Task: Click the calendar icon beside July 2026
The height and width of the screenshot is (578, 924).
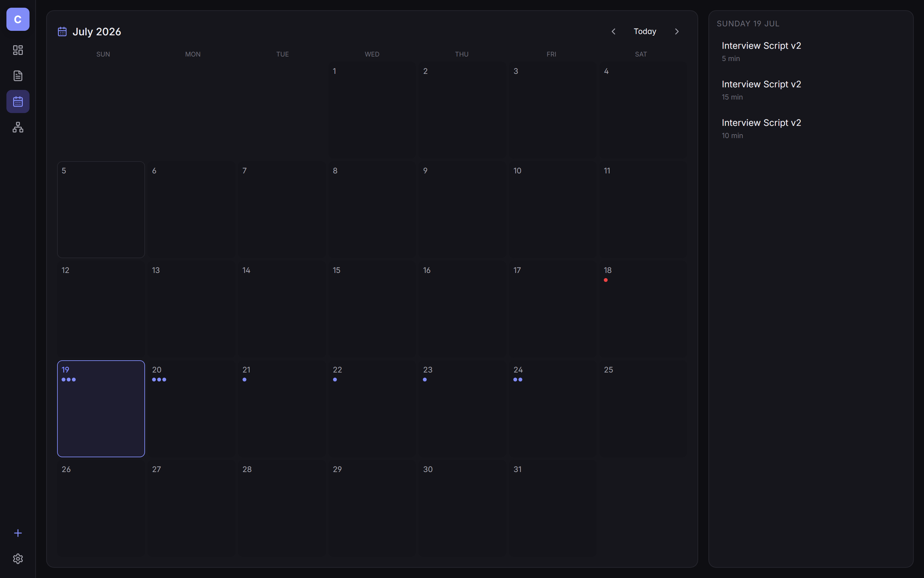Action: coord(62,31)
